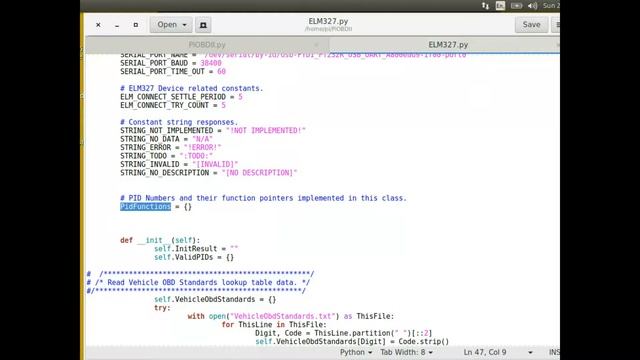Click the Constant string responses comment
The image size is (640, 360).
[x=179, y=122]
